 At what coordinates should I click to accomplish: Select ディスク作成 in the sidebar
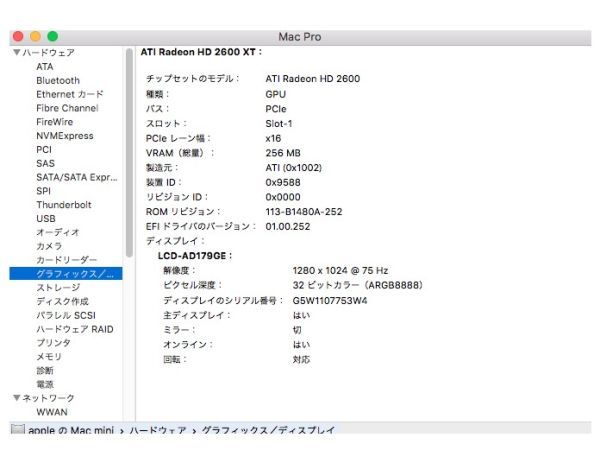[x=62, y=301]
